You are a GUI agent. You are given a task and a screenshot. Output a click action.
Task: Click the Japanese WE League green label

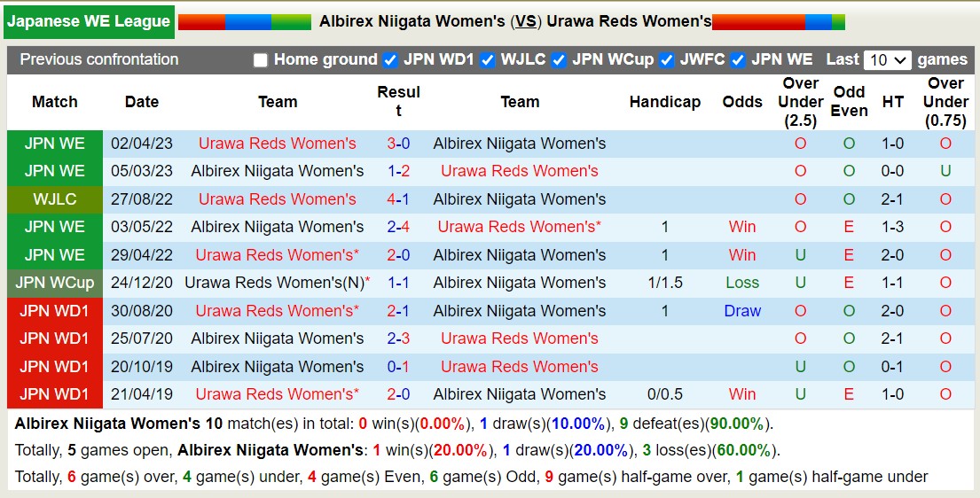coord(88,21)
